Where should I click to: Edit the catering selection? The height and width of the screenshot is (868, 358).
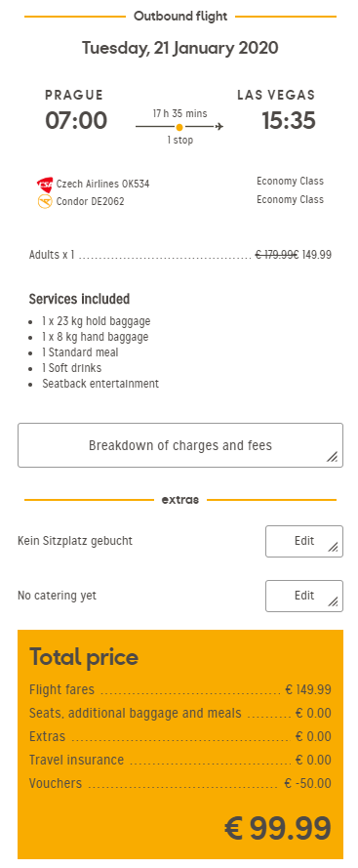pyautogui.click(x=304, y=596)
